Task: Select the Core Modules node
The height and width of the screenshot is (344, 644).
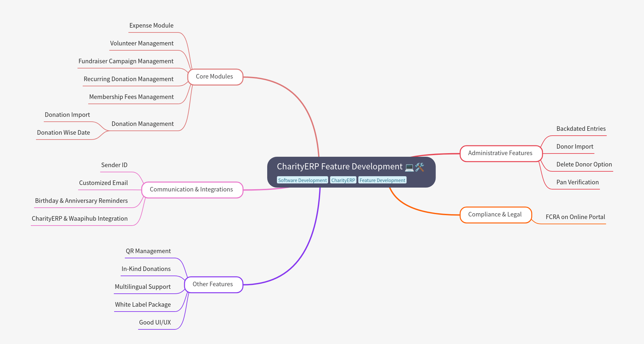Action: [x=215, y=77]
